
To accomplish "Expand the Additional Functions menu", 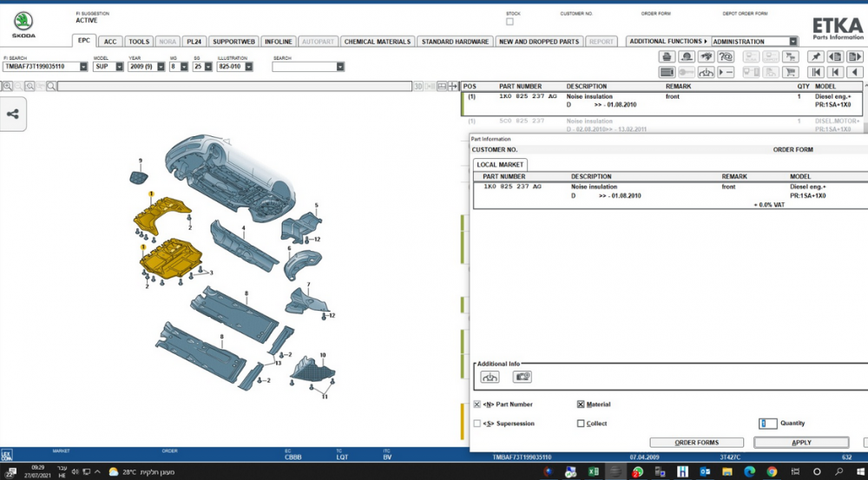I will [668, 42].
